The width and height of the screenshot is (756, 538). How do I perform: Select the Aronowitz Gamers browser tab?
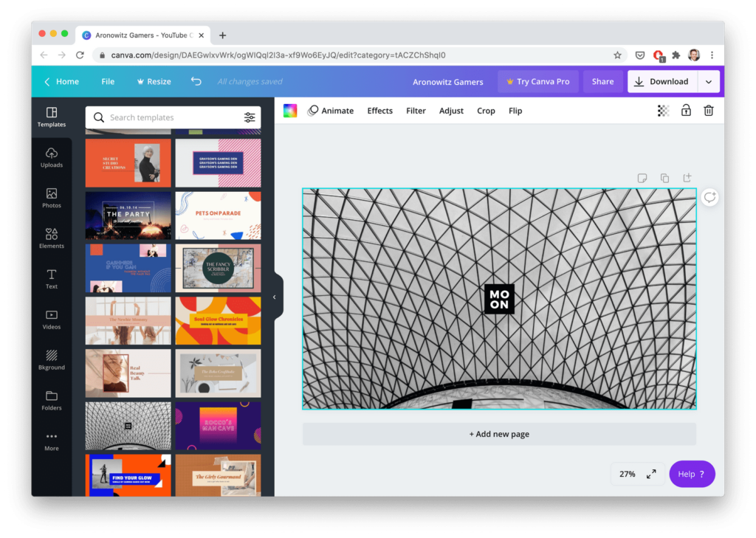(x=142, y=35)
